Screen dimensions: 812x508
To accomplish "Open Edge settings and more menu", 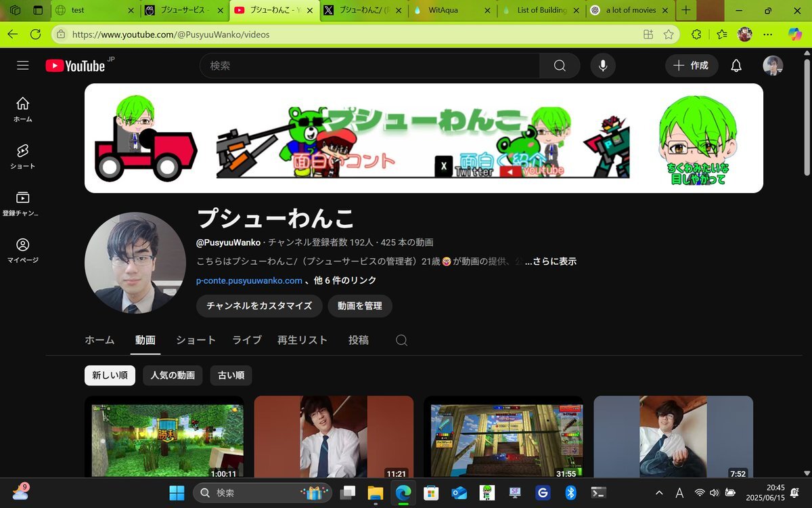I will (767, 34).
